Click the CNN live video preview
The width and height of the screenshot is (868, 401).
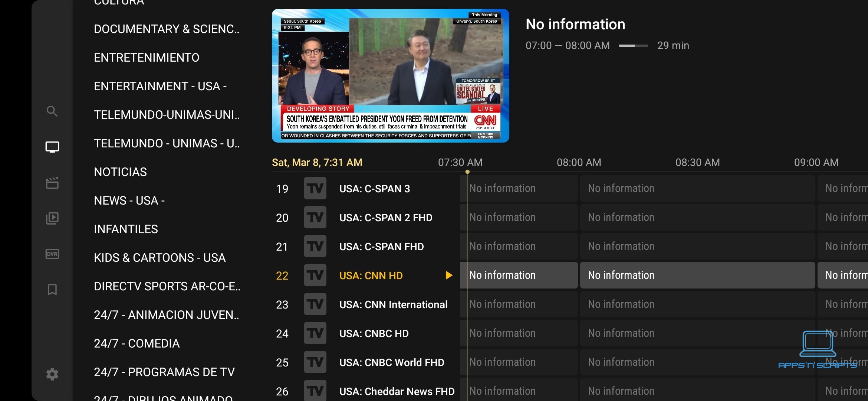point(390,76)
